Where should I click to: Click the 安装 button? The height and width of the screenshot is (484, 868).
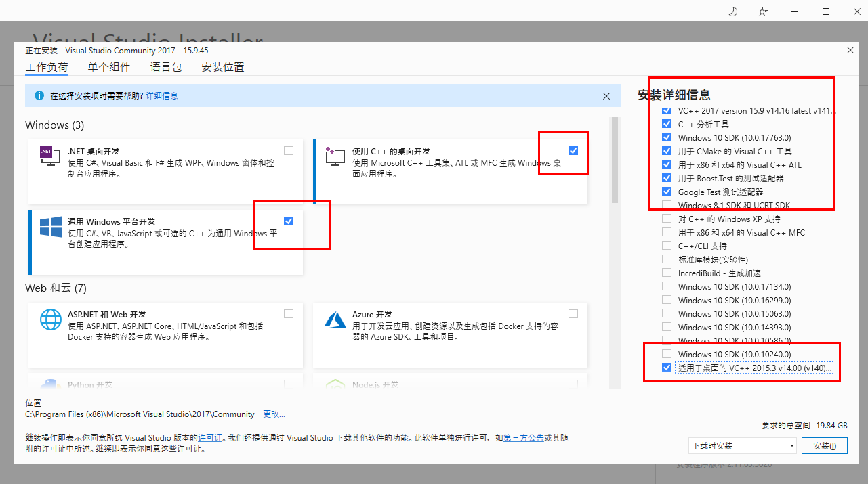(x=825, y=445)
